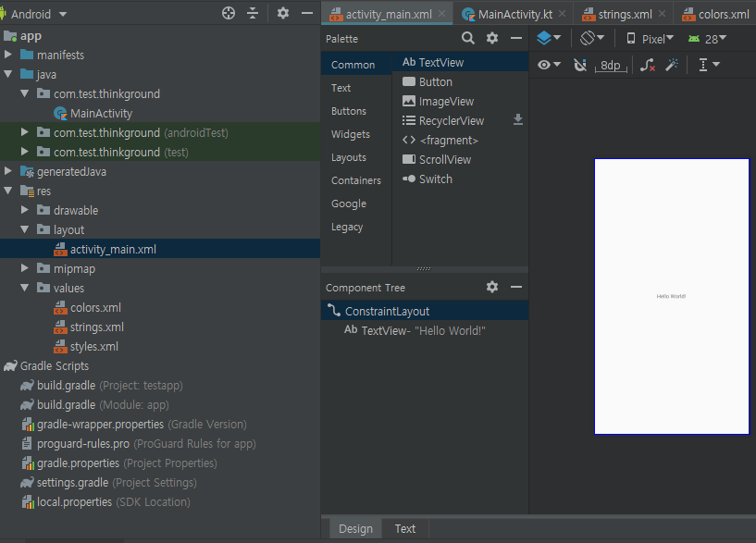This screenshot has height=543, width=756.
Task: Open Palette settings gear
Action: (x=491, y=38)
